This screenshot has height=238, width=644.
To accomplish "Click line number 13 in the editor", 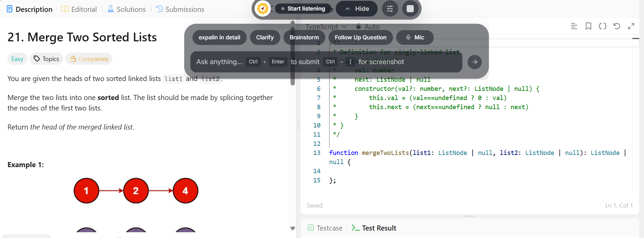I will [x=317, y=153].
